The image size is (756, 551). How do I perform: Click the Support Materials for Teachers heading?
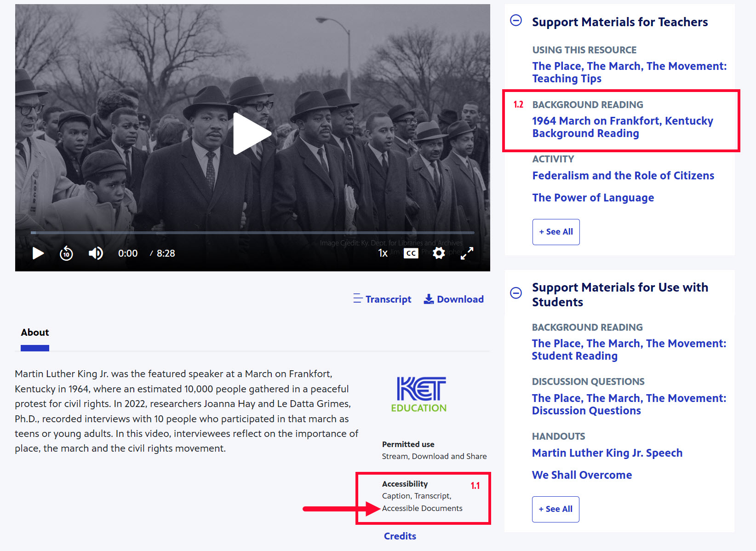(x=620, y=22)
